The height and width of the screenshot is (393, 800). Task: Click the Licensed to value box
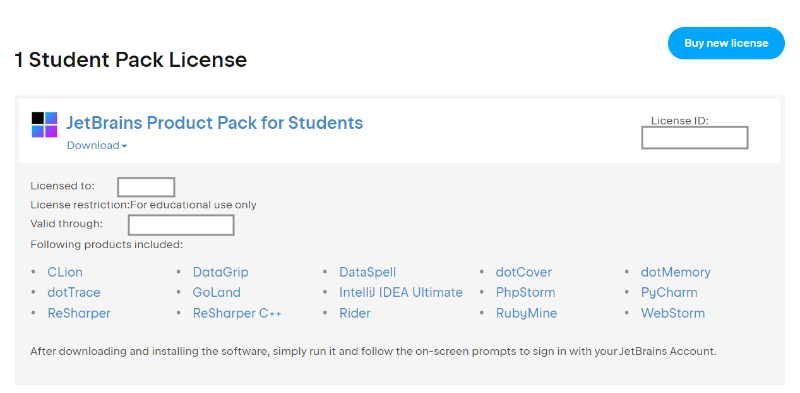coord(146,187)
